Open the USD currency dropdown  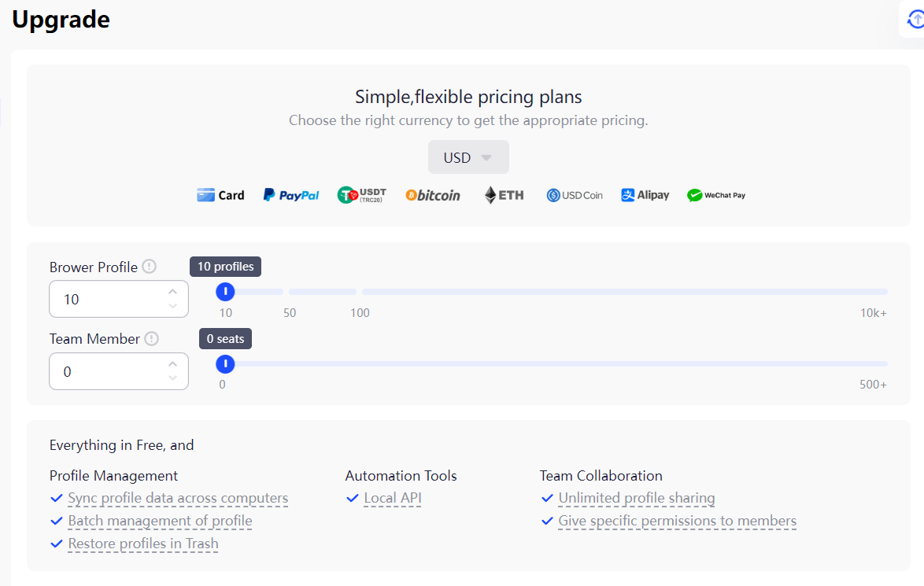click(468, 157)
